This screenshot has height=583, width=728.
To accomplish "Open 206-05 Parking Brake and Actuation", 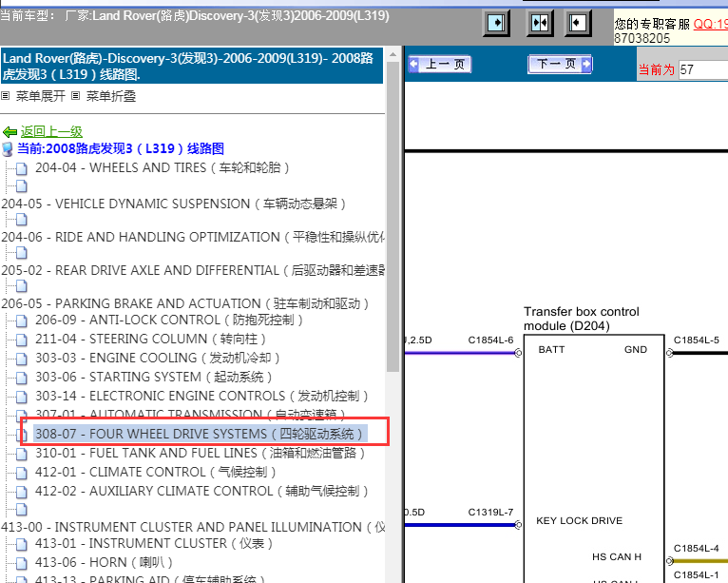I will [x=184, y=303].
